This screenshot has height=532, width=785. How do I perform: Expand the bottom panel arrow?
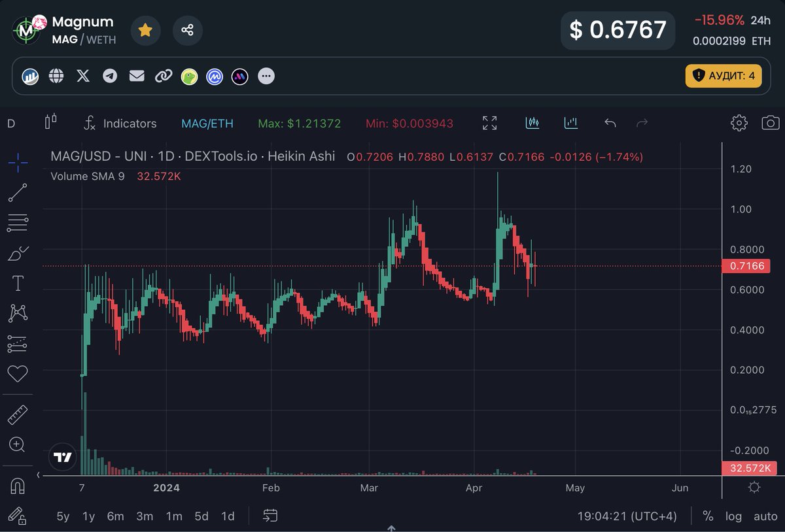[x=391, y=527]
